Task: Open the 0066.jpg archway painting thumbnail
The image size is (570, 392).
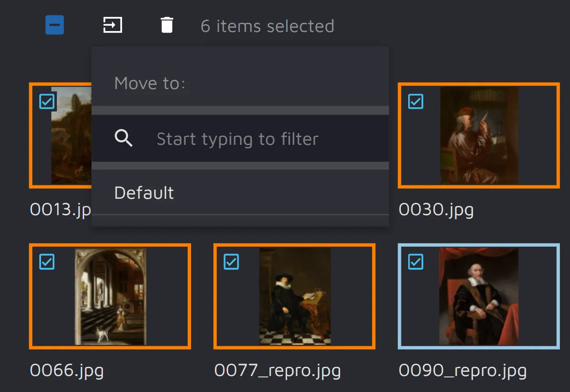Action: pos(110,297)
